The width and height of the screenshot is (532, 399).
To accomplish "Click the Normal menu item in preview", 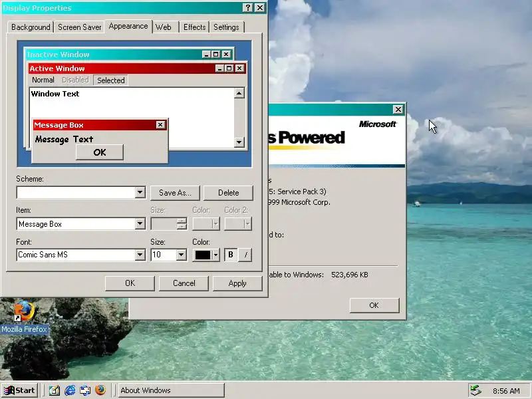I will pyautogui.click(x=43, y=80).
